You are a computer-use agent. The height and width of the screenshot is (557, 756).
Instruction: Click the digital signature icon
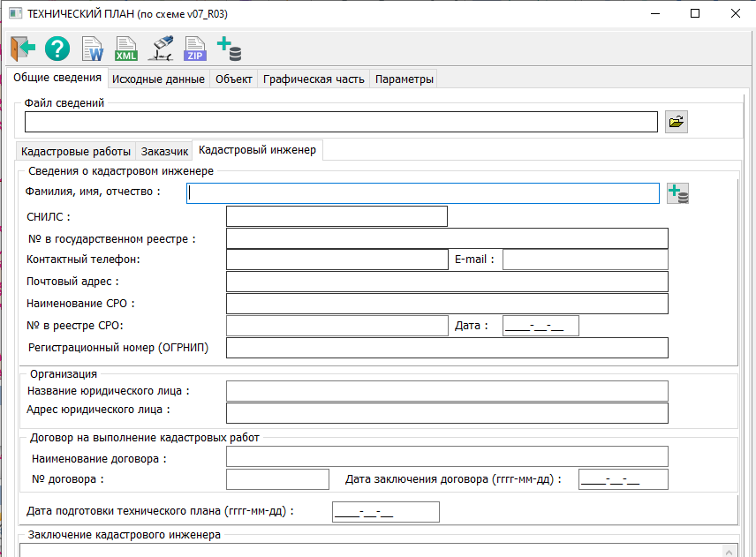[x=161, y=48]
